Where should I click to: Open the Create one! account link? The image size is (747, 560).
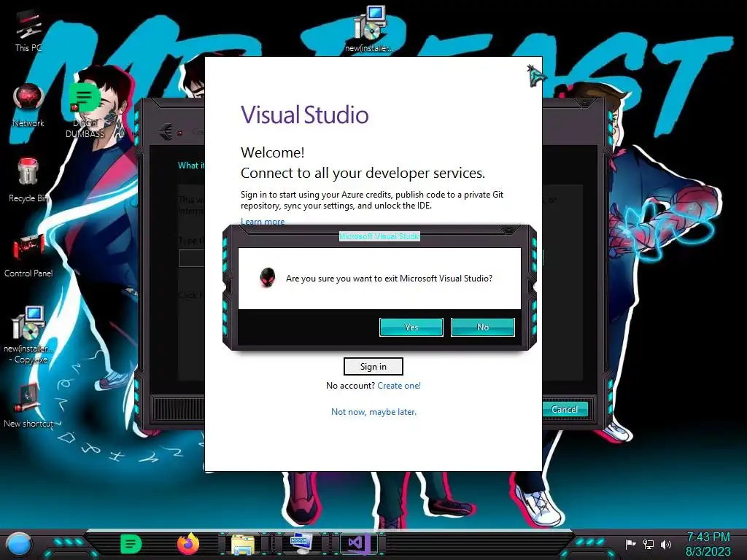pos(399,386)
